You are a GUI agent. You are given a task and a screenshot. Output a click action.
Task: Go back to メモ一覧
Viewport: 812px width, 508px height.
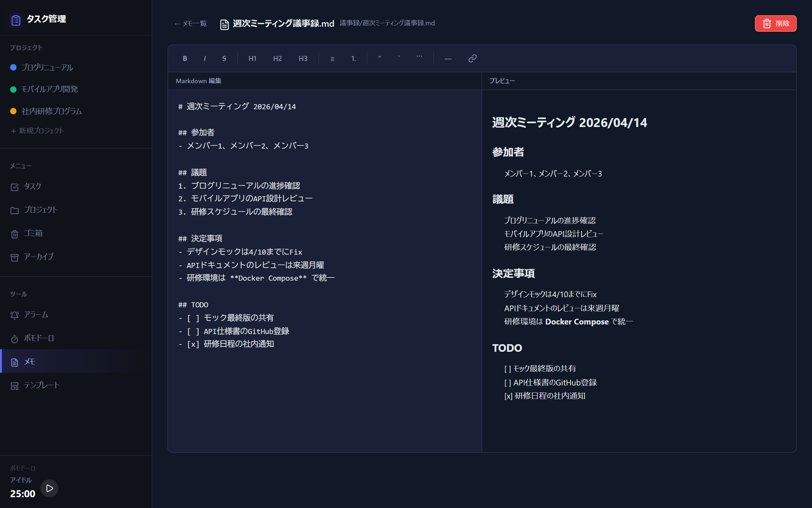click(x=190, y=23)
